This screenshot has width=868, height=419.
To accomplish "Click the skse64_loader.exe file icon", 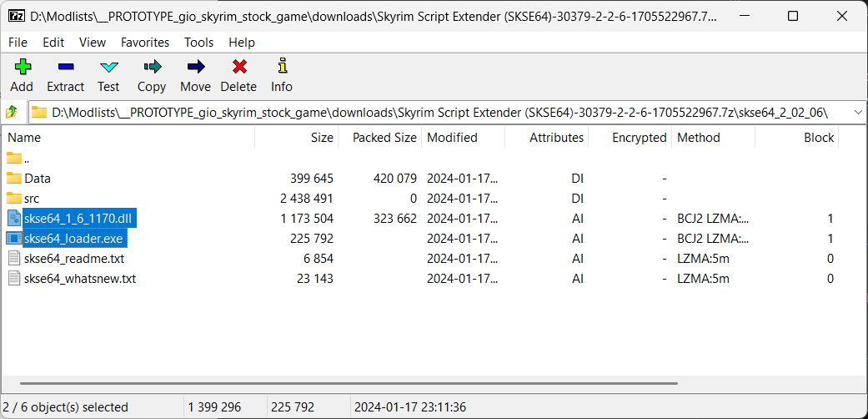I will click(14, 238).
